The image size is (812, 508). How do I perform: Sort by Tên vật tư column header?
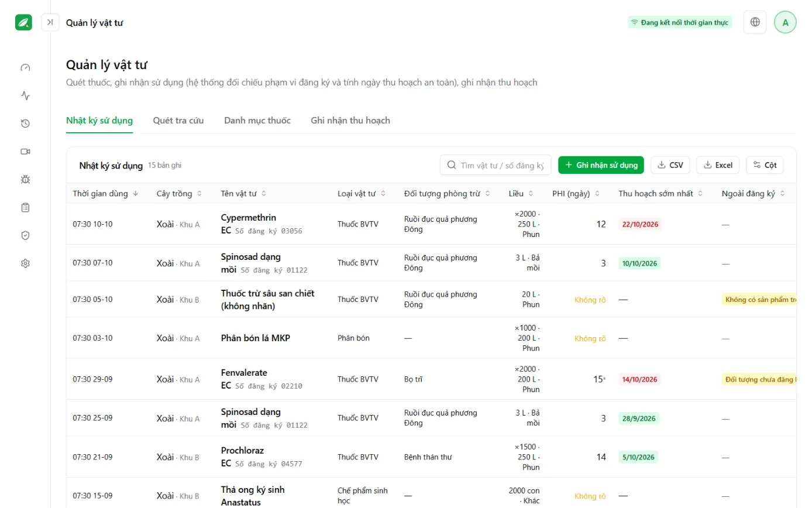244,194
